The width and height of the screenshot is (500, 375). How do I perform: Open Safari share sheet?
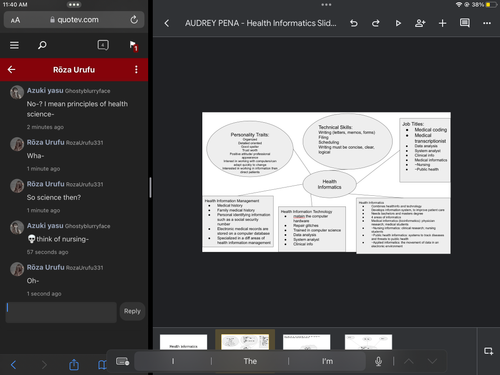74,365
